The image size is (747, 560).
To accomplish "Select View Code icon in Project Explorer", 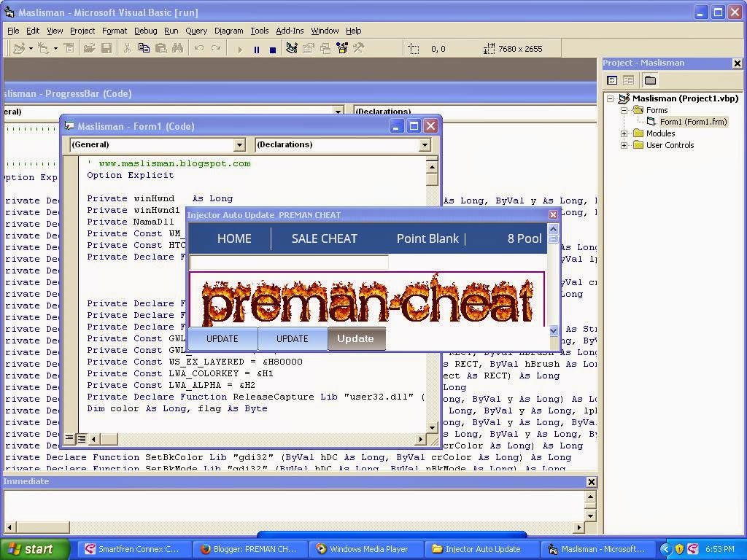I will [x=612, y=80].
